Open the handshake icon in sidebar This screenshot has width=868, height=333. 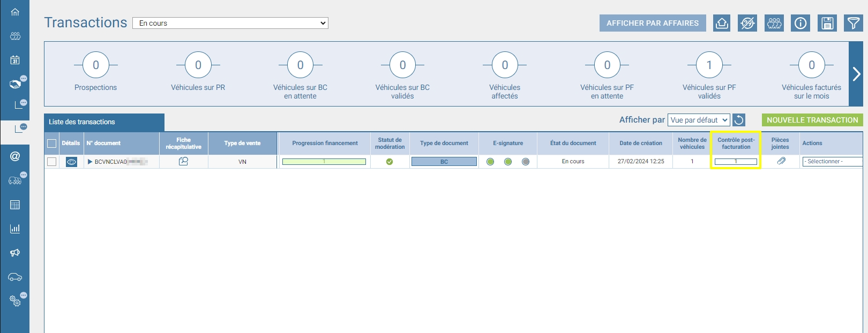(15, 84)
